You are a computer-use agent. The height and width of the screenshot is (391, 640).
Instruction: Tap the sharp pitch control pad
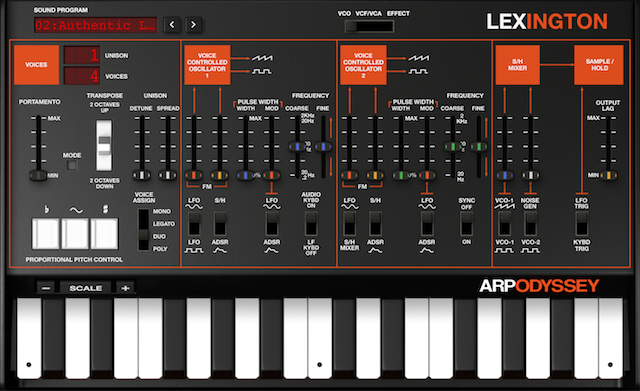[x=104, y=233]
